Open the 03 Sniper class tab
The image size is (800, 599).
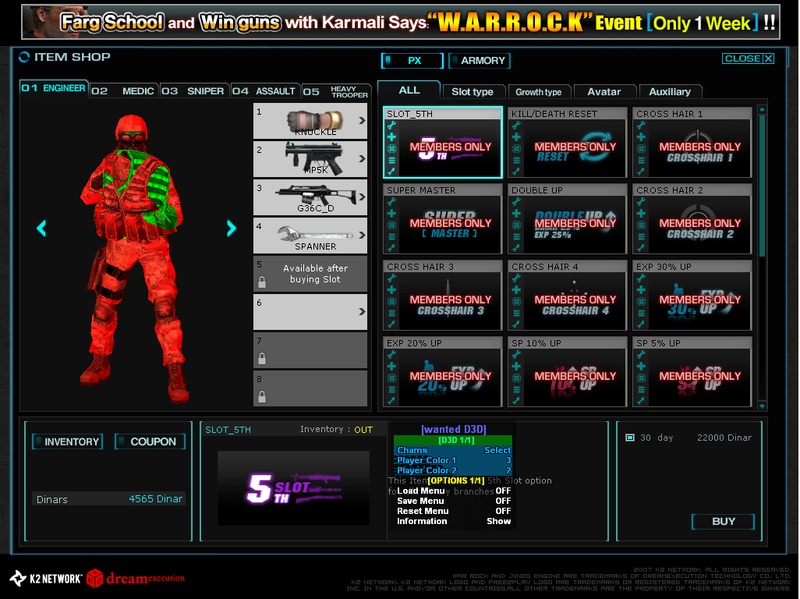coord(193,91)
